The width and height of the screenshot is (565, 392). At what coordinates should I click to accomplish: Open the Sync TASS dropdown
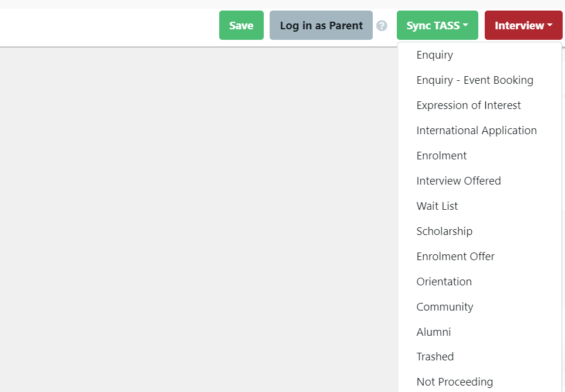tap(437, 25)
